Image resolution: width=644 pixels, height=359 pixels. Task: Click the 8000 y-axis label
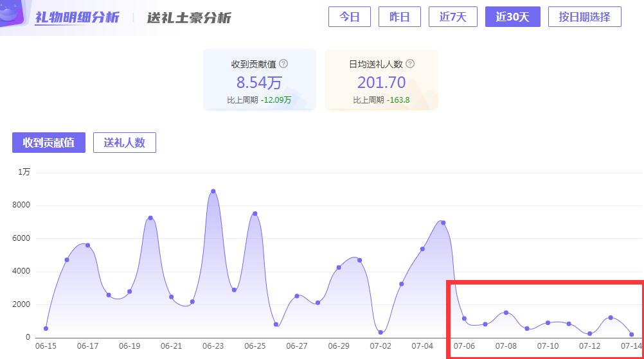[x=21, y=205]
